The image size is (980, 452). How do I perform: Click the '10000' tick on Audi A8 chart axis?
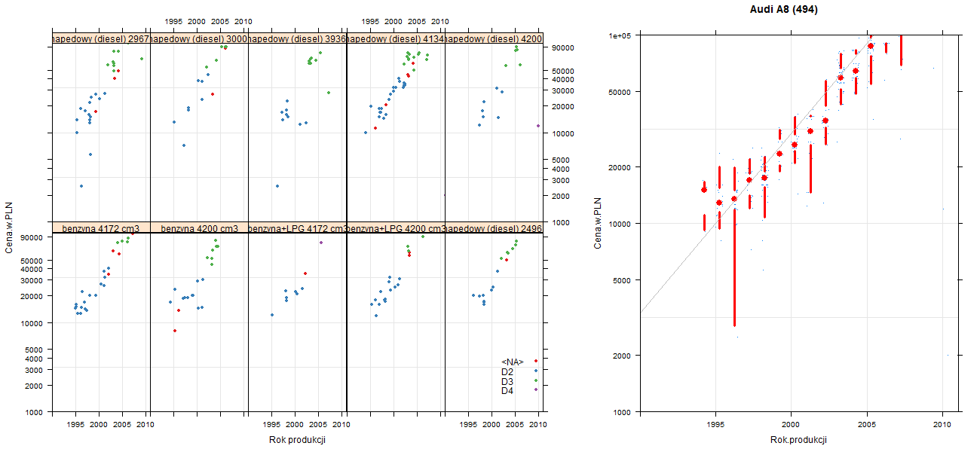(x=620, y=224)
